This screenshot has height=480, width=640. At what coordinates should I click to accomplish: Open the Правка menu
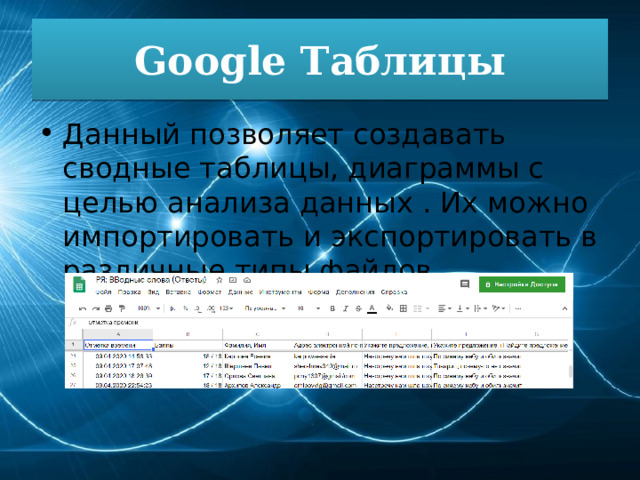tap(129, 292)
